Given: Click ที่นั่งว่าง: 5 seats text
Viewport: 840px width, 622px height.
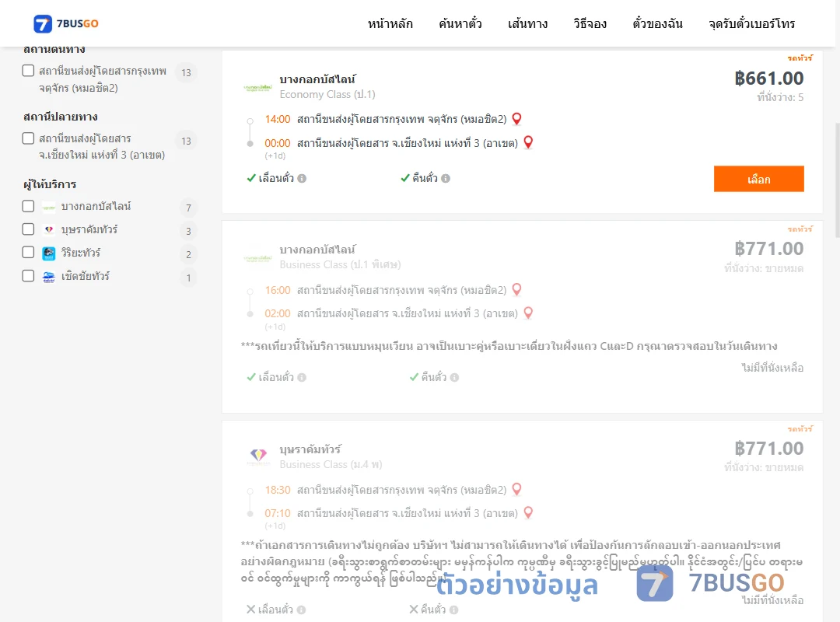Looking at the screenshot, I should click(x=780, y=97).
